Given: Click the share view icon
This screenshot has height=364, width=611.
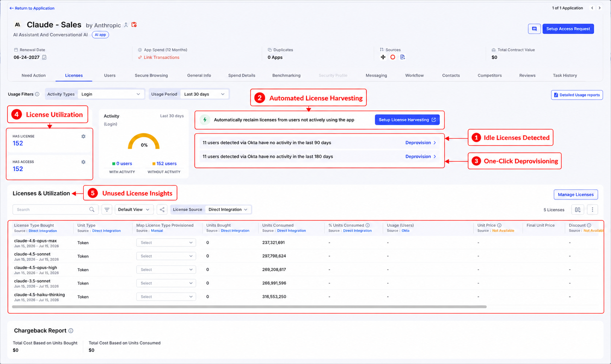Looking at the screenshot, I should 162,210.
